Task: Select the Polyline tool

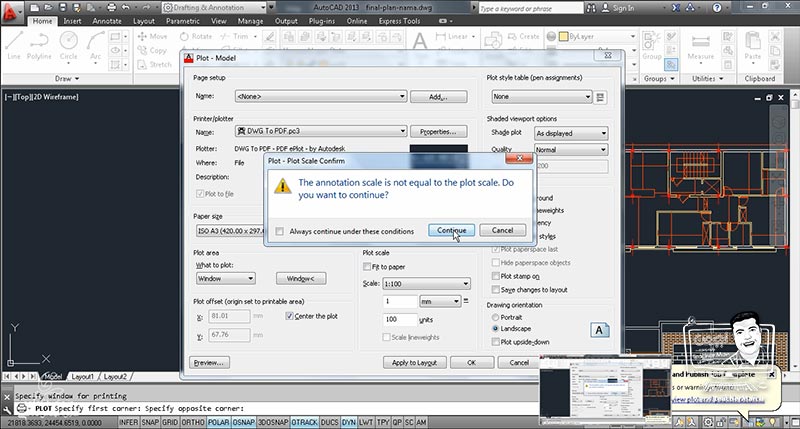Action: [39, 45]
